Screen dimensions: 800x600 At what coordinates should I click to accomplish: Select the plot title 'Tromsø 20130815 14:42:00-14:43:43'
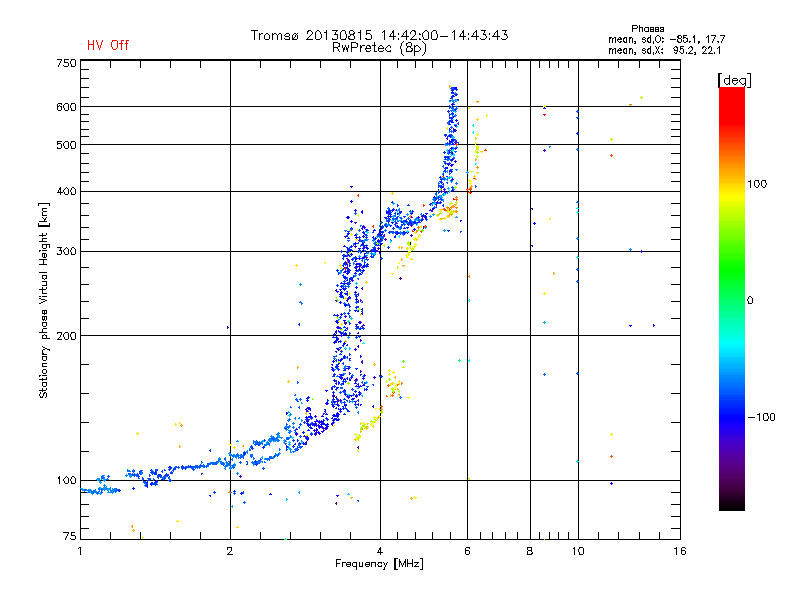379,35
